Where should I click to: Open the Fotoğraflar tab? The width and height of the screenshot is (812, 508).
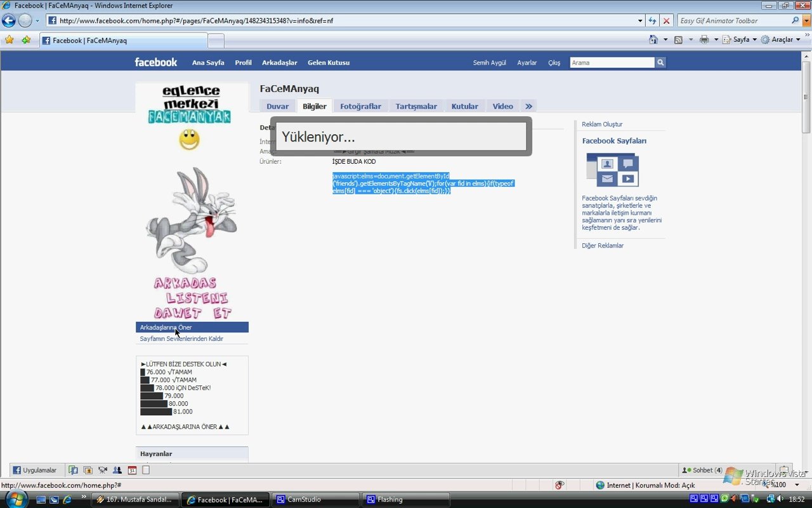(x=360, y=106)
